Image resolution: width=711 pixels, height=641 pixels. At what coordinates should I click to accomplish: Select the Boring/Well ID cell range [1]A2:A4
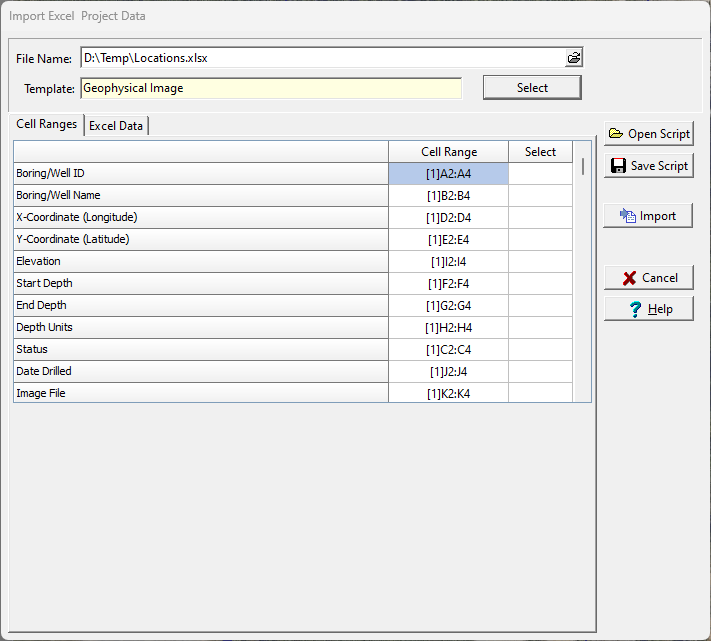(448, 174)
